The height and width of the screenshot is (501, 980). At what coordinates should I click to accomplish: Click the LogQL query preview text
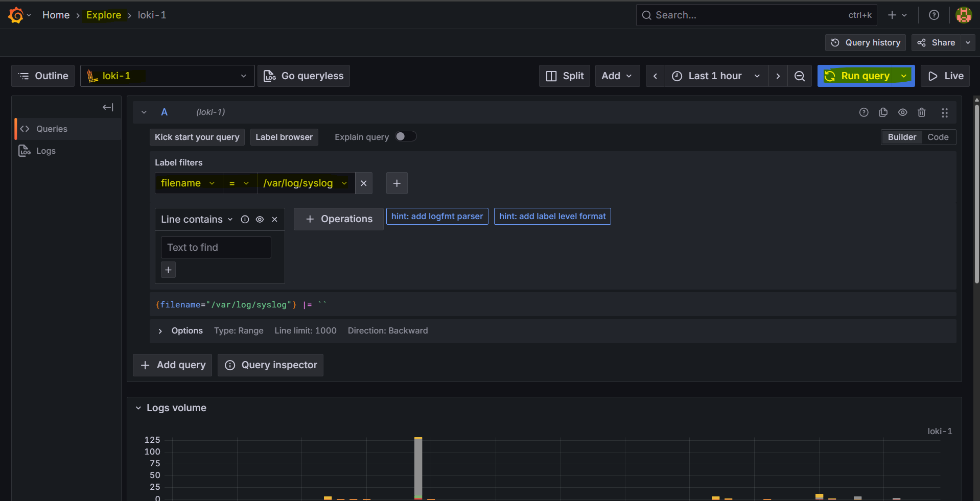pyautogui.click(x=241, y=305)
